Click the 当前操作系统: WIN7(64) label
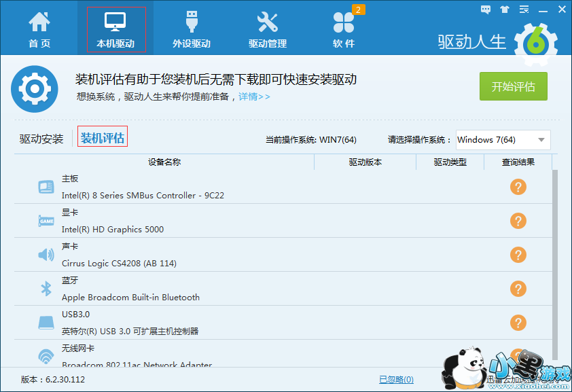572x392 pixels. [311, 140]
